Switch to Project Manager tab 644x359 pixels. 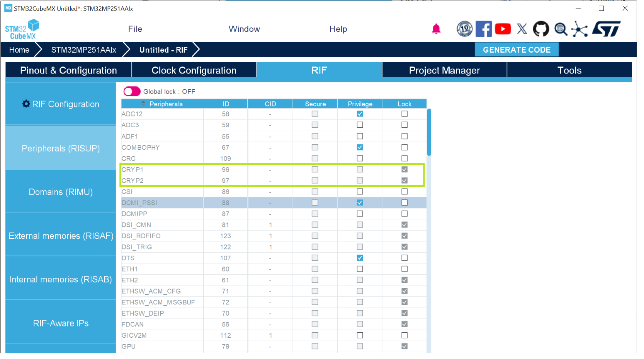tap(444, 70)
